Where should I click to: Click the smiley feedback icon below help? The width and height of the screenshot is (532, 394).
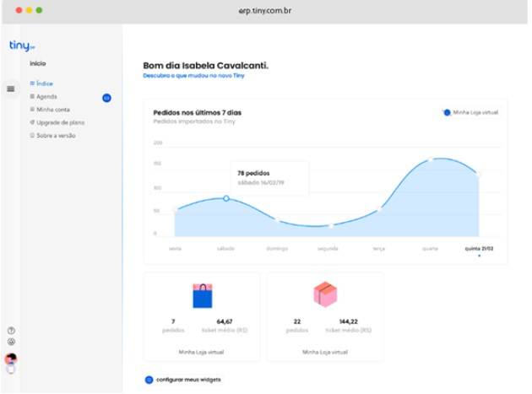click(x=11, y=342)
